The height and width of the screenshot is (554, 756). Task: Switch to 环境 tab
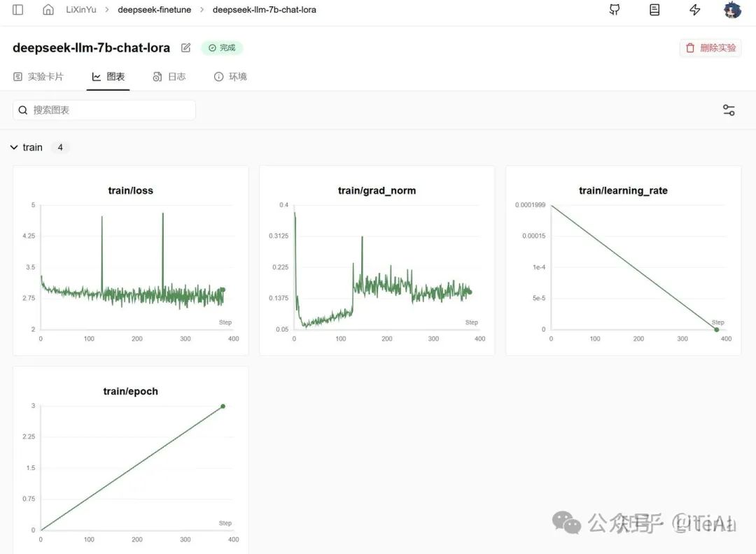click(x=230, y=77)
